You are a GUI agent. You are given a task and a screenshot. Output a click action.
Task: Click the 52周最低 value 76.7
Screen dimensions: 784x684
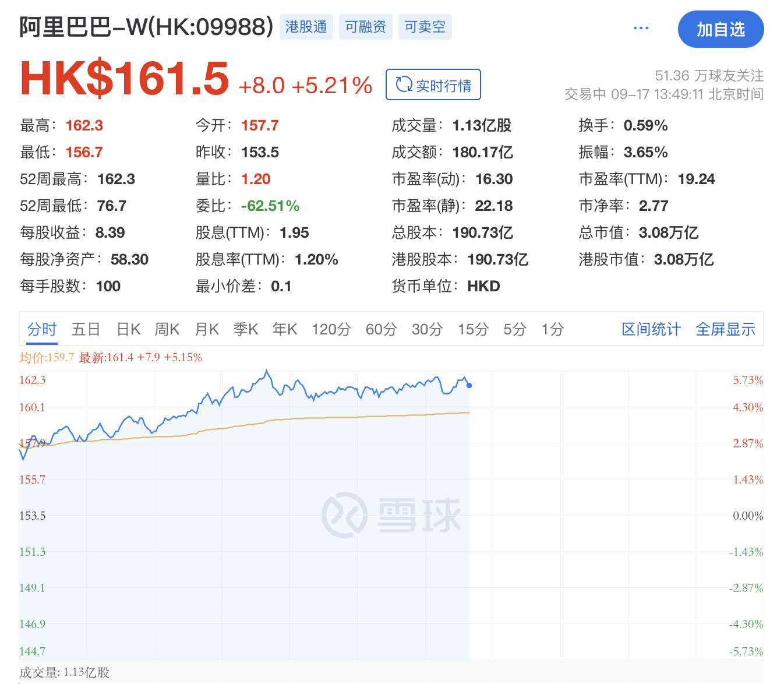112,206
